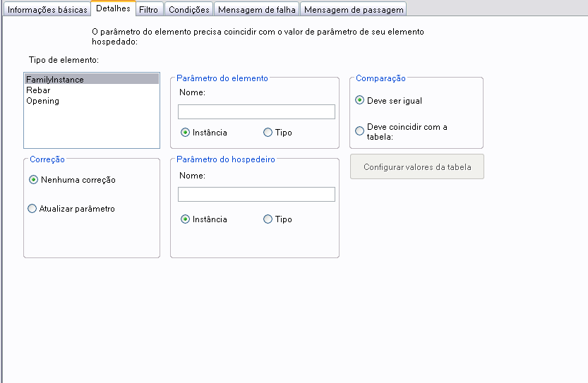Image resolution: width=588 pixels, height=383 pixels.
Task: Switch to the Condições tab
Action: click(x=188, y=10)
